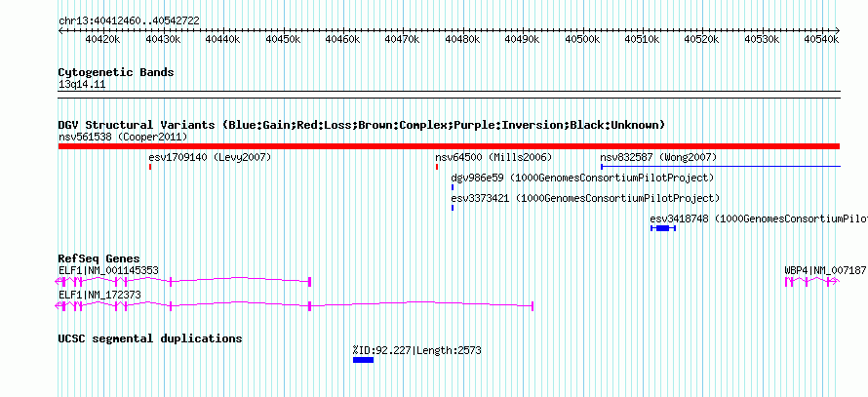Click the WBP4 transcript glyph
Image resolution: width=868 pixels, height=397 pixels.
pyautogui.click(x=812, y=281)
